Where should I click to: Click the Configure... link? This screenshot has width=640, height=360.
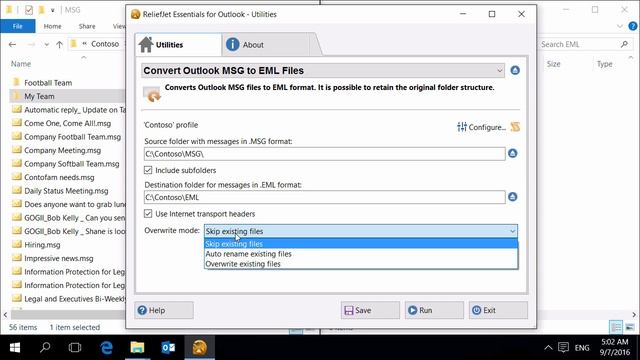click(x=487, y=127)
